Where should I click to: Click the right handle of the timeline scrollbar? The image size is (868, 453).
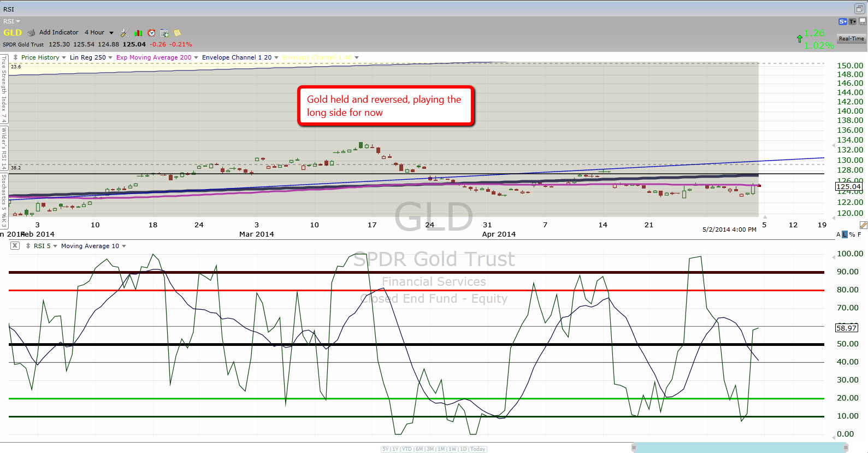(845, 448)
